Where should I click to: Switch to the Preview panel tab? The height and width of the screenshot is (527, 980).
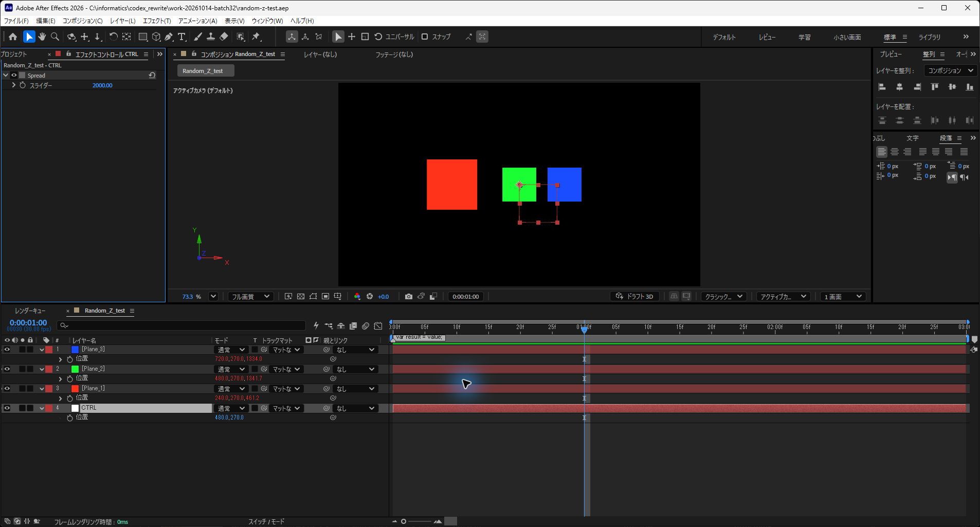891,54
